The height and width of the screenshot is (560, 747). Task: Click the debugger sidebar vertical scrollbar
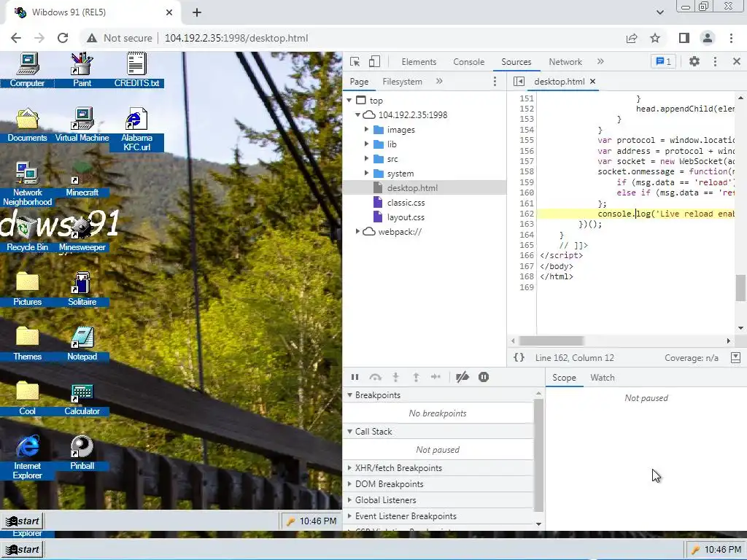coord(538,455)
